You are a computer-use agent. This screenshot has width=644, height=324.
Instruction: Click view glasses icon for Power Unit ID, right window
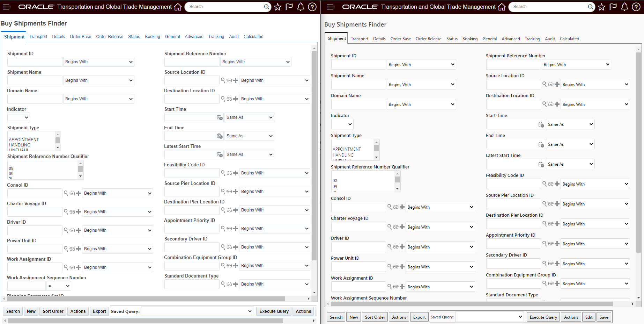[396, 267]
